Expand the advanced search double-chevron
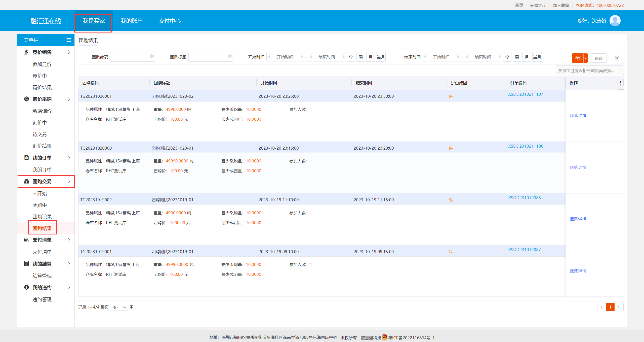This screenshot has height=342, width=644. point(617,58)
